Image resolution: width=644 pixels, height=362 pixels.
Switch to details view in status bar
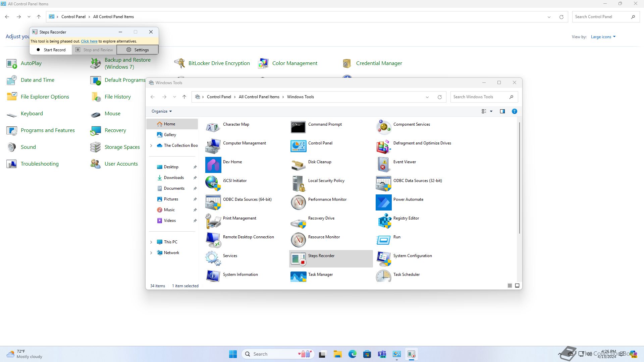pos(509,286)
